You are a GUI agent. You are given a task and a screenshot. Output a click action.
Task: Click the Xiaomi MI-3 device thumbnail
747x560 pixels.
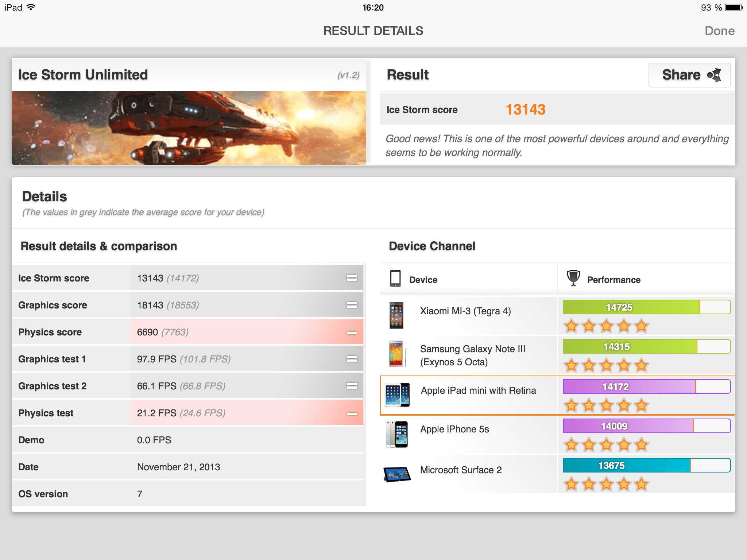(396, 315)
